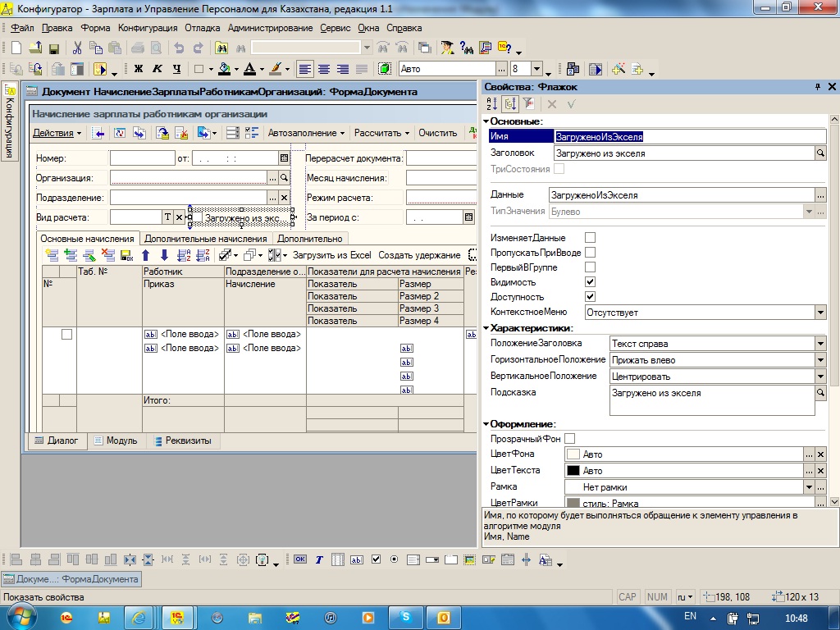The image size is (840, 630).
Task: Open Рамка dropdown list
Action: (x=810, y=487)
